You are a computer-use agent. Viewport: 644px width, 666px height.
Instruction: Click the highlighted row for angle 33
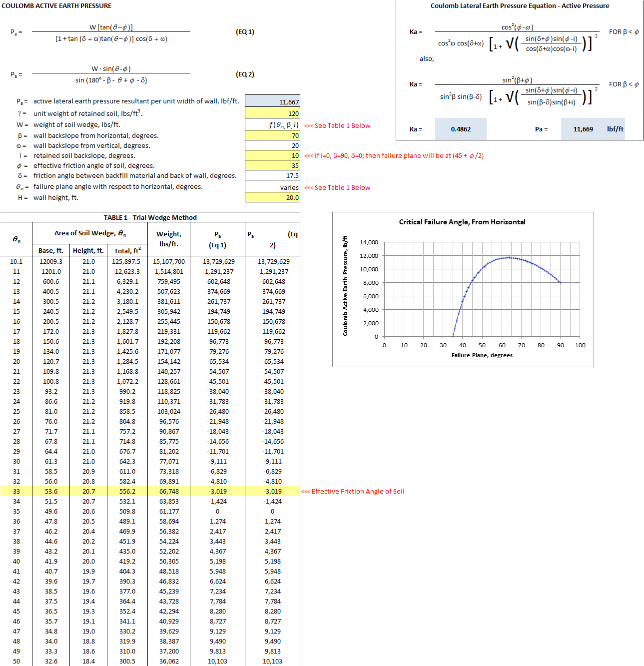tap(150, 491)
